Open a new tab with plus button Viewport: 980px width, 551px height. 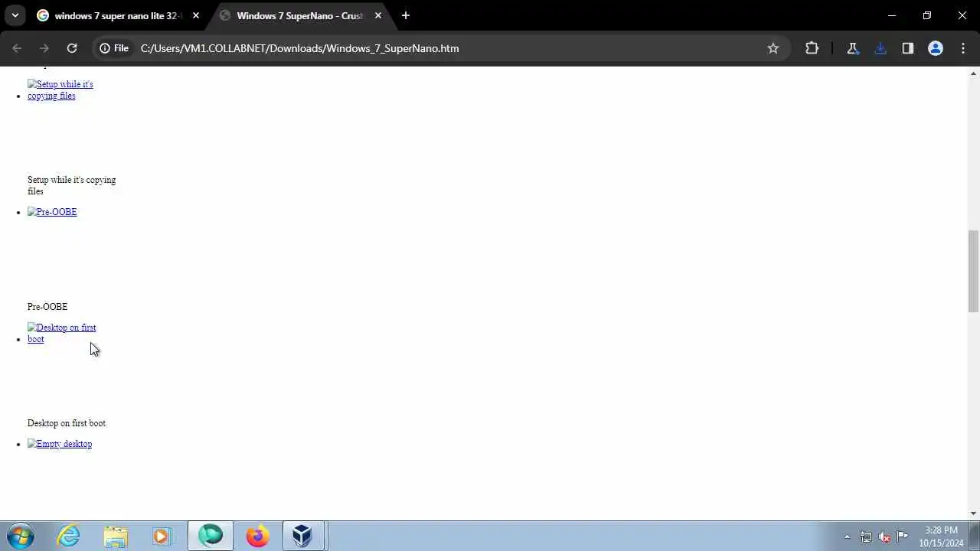406,15
